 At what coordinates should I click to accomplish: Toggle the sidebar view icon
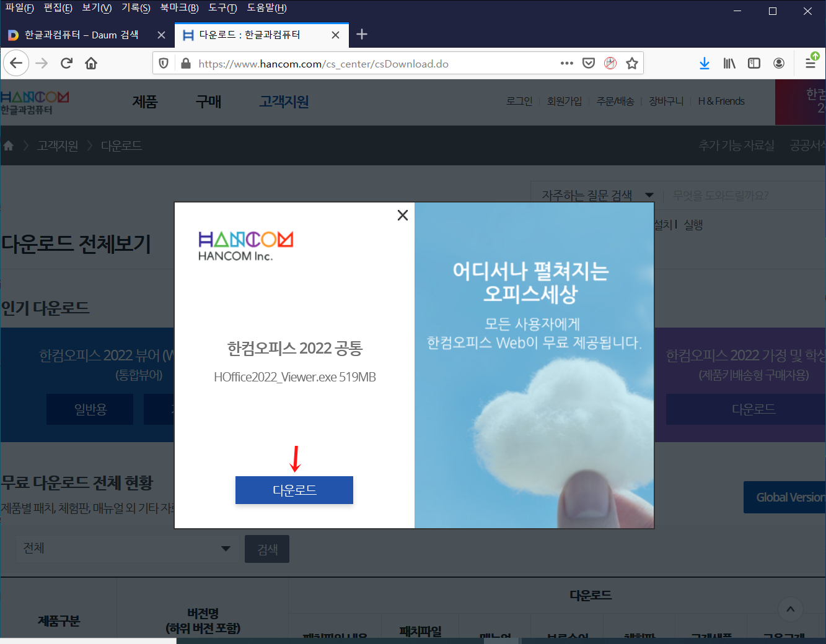(754, 63)
